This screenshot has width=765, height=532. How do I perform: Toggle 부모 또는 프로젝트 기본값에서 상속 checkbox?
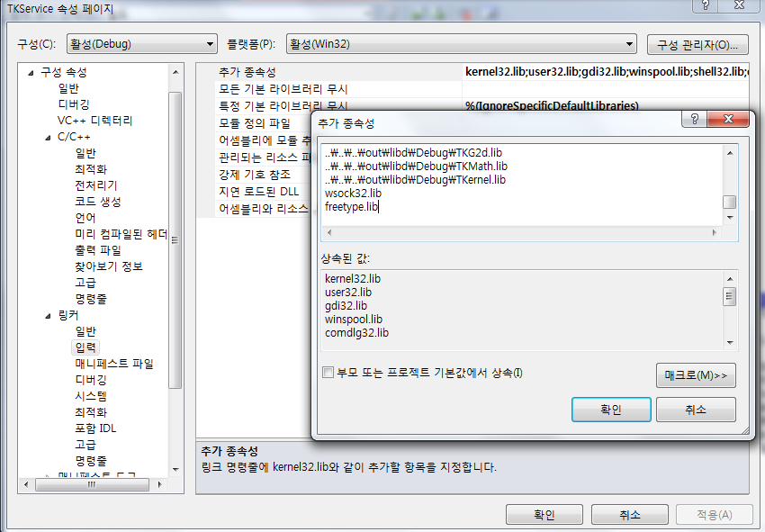(x=328, y=373)
